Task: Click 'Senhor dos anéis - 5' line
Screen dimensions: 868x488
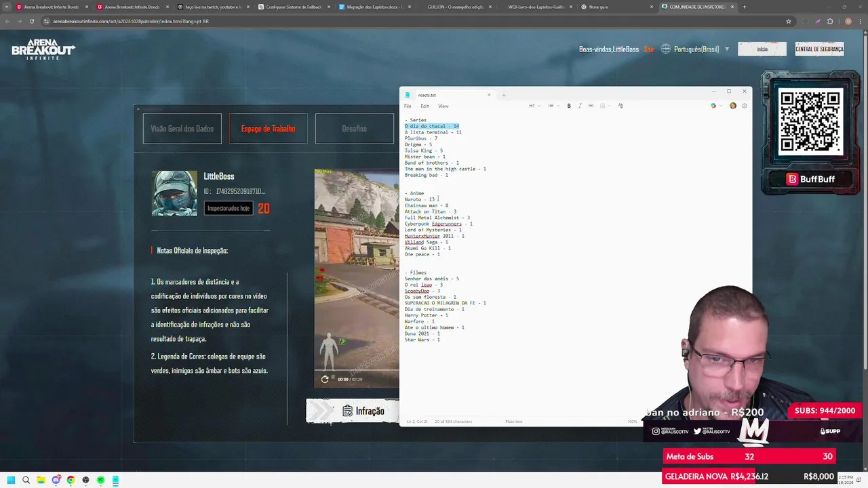Action: [432, 279]
